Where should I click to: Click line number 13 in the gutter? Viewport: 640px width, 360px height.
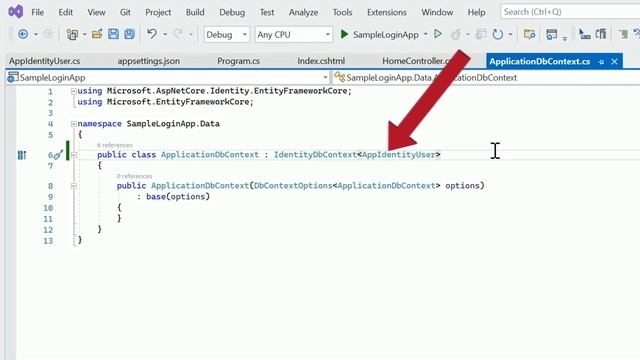pyautogui.click(x=48, y=241)
